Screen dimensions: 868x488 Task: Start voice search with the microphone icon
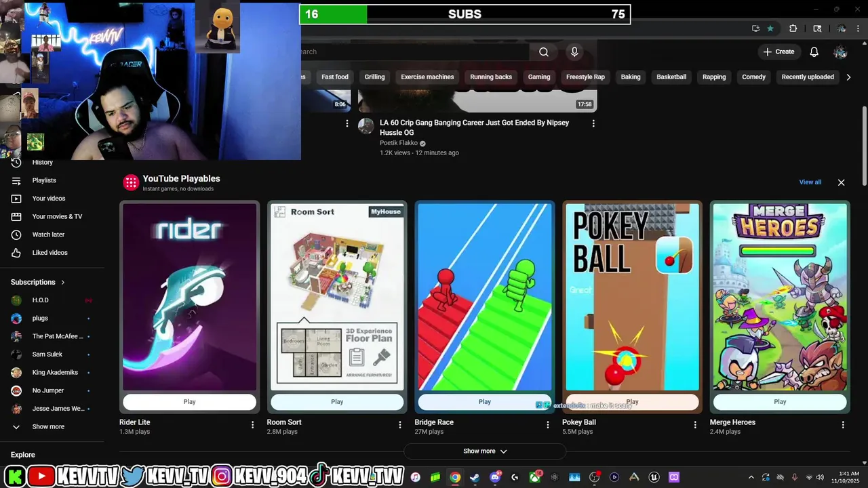pyautogui.click(x=574, y=52)
